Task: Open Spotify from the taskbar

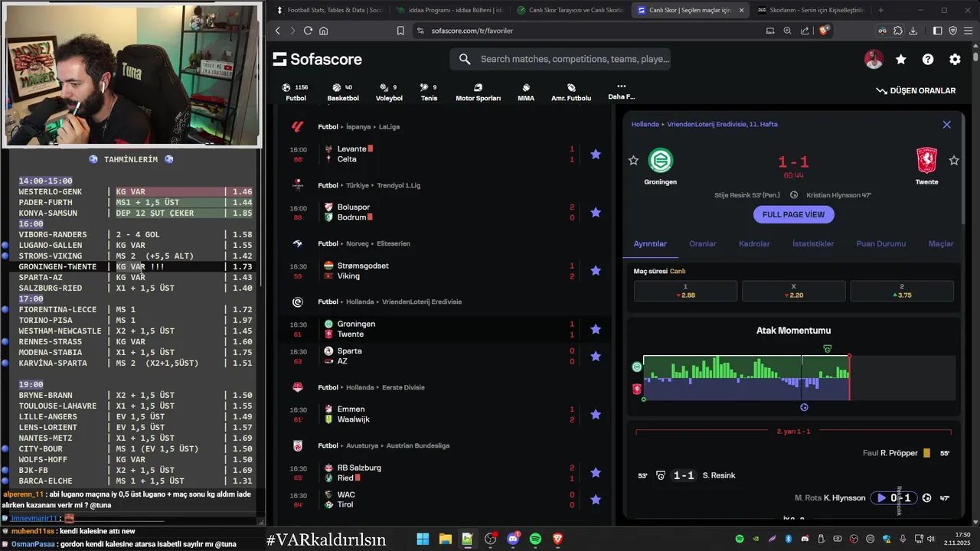Action: [535, 540]
